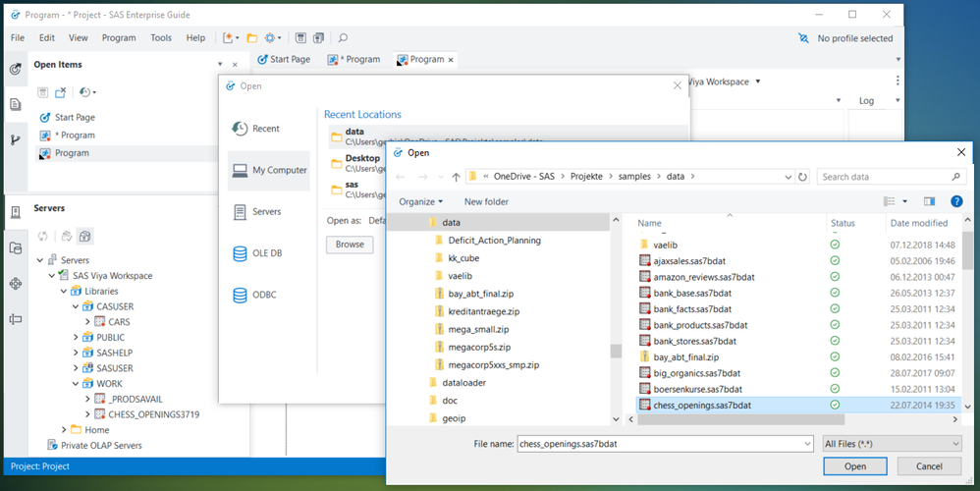Open the Servers pane icon in left sidebar
Viewport: 980px width, 491px height.
pos(16,213)
